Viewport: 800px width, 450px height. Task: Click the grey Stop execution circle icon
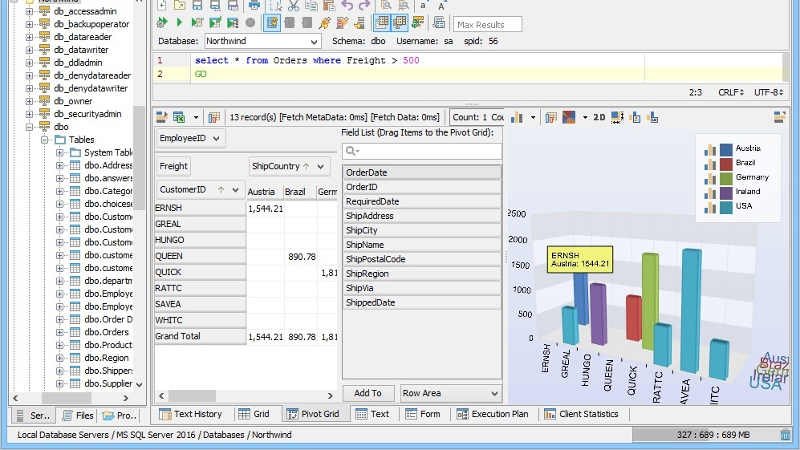[x=250, y=22]
